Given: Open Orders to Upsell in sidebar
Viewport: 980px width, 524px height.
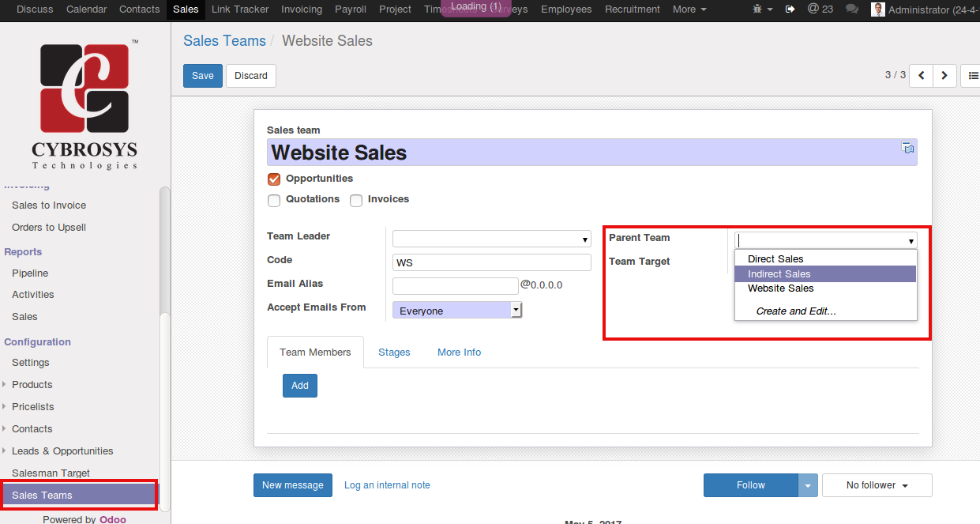Looking at the screenshot, I should pos(49,228).
